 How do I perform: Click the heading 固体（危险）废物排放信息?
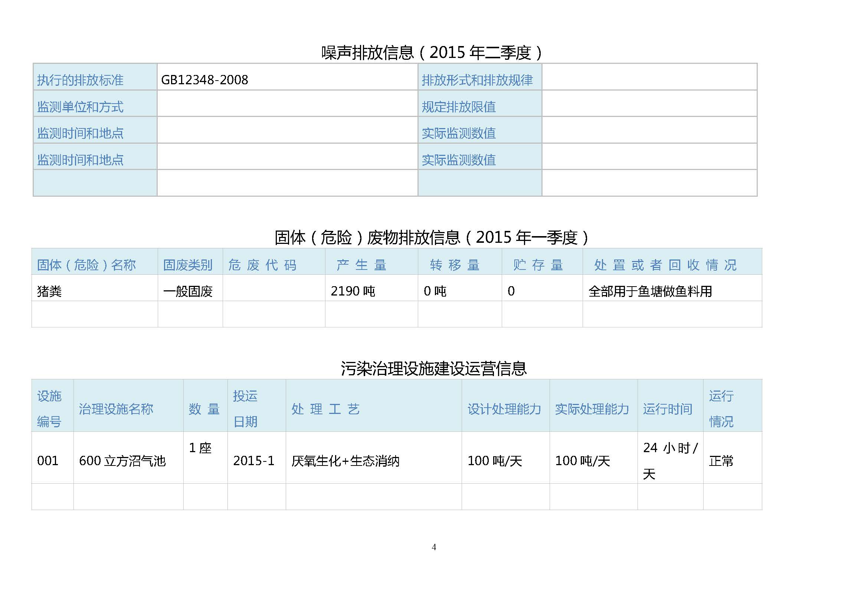(431, 238)
